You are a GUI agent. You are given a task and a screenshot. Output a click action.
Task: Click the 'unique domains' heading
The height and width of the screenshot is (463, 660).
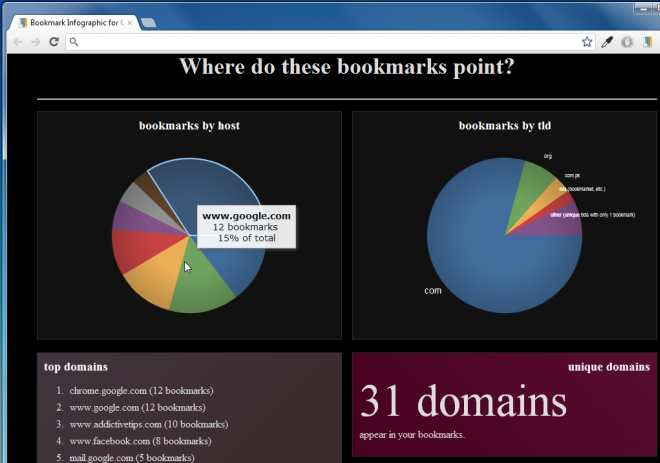tap(609, 367)
